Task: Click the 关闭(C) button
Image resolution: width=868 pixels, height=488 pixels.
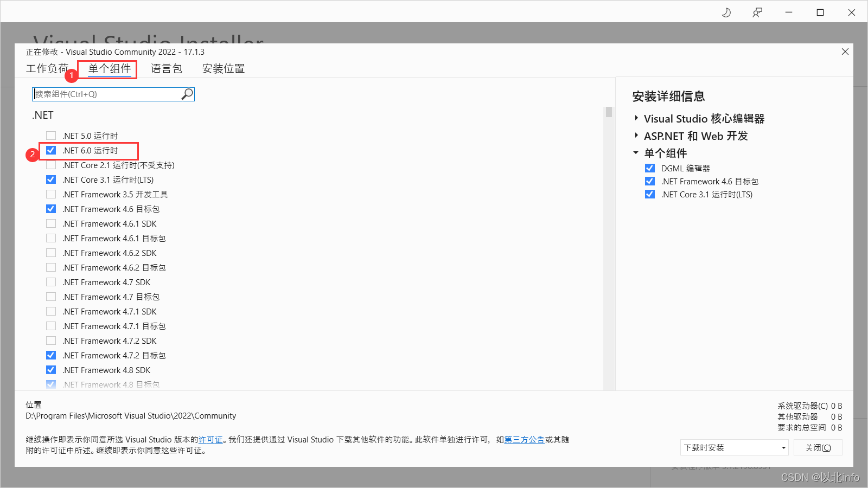Action: click(x=818, y=447)
